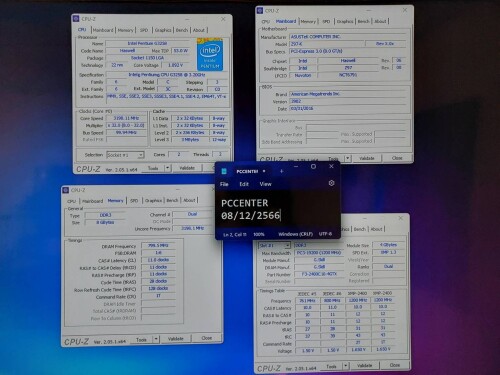
Task: Click Validate button in Mainboard window
Action: pos(367,158)
